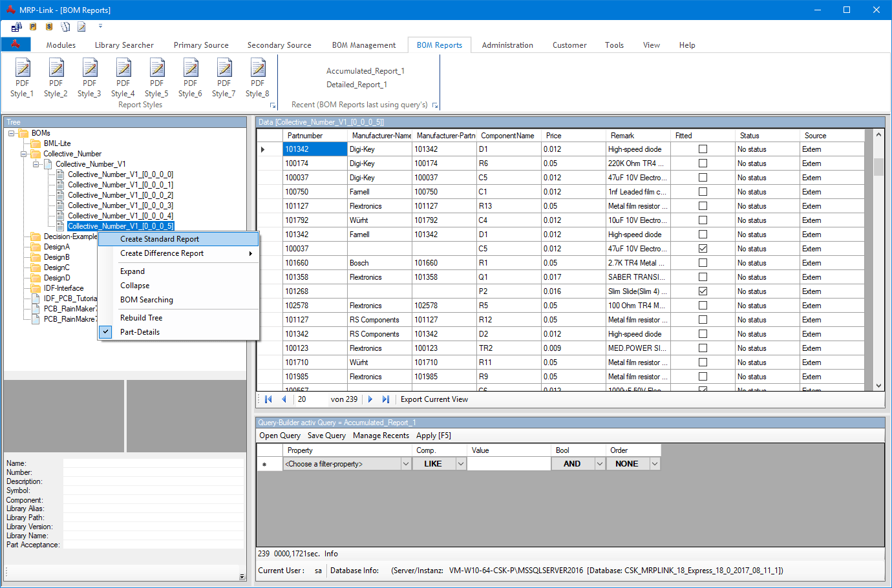Click Apply [F5] button

click(434, 436)
